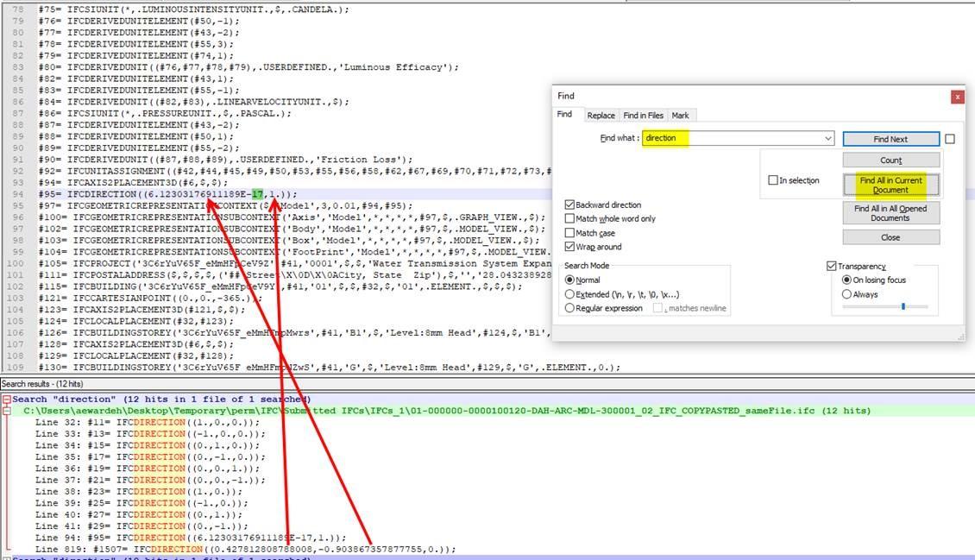Click editor line #130= IFCBUILDINGSTOREY
The height and width of the screenshot is (560, 975).
[330, 368]
